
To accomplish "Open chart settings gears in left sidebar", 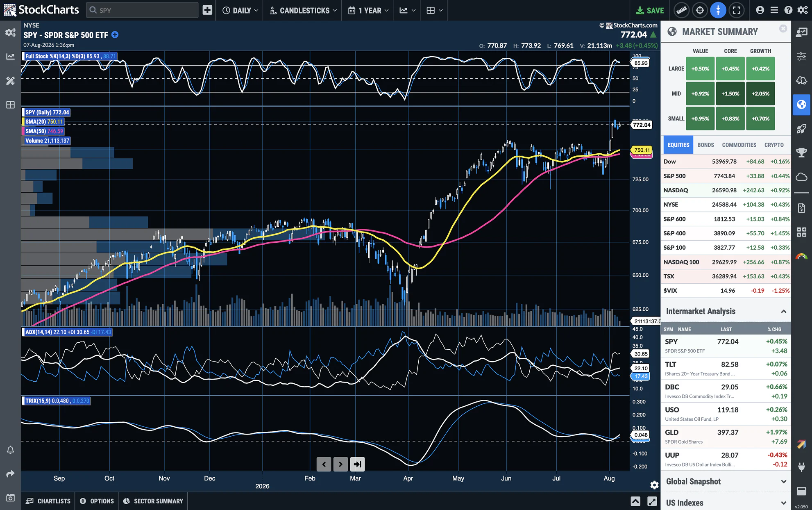I will pos(10,32).
